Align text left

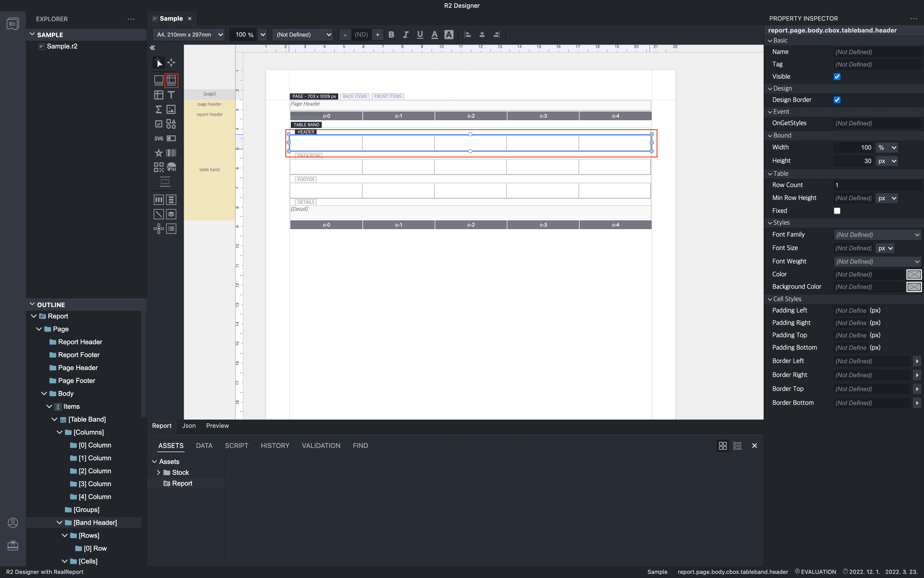tap(467, 34)
